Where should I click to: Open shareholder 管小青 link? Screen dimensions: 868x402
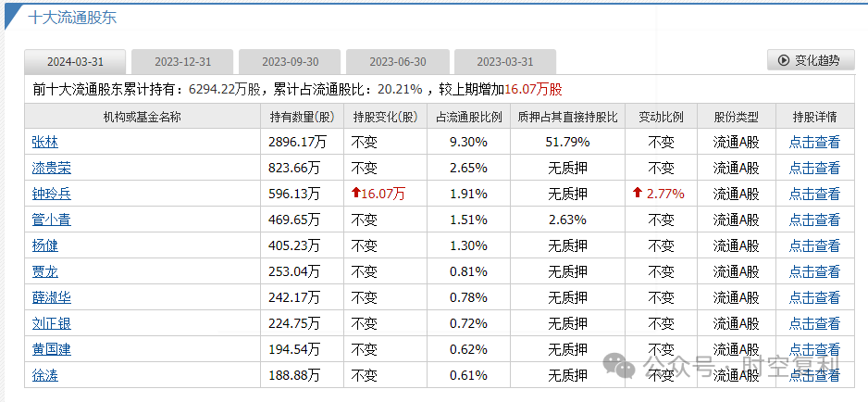pos(52,220)
